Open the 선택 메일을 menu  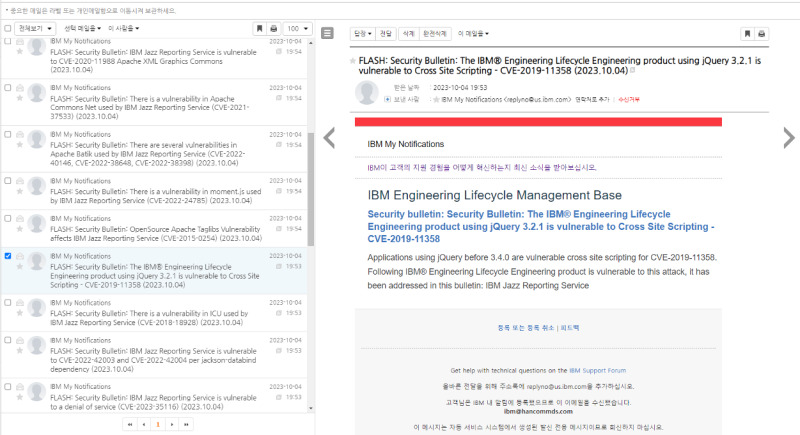[x=83, y=29]
